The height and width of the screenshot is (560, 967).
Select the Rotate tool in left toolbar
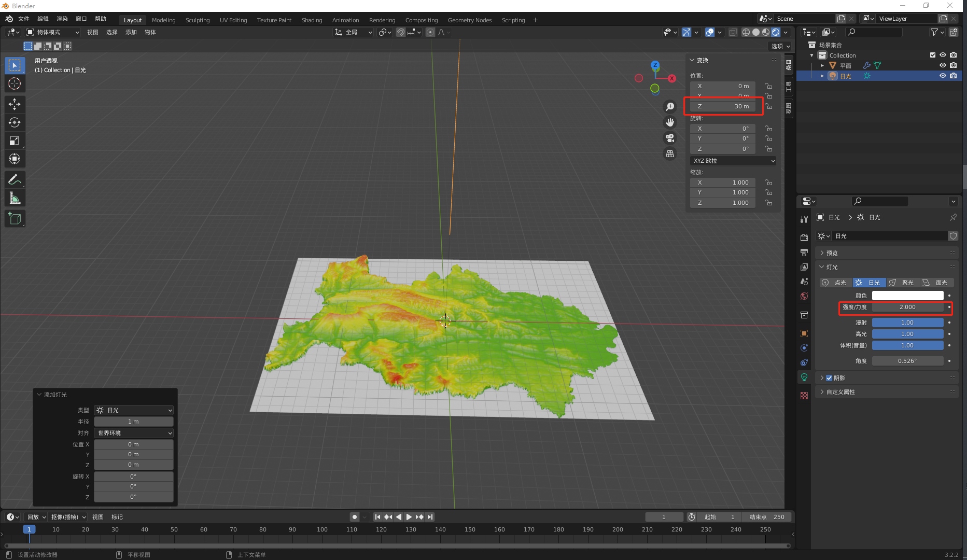tap(15, 122)
